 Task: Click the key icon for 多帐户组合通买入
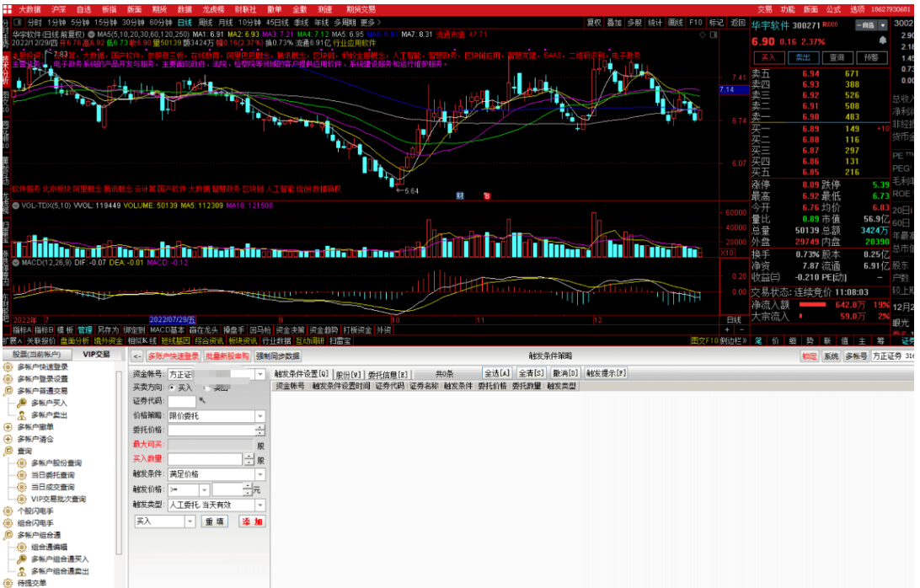22,559
